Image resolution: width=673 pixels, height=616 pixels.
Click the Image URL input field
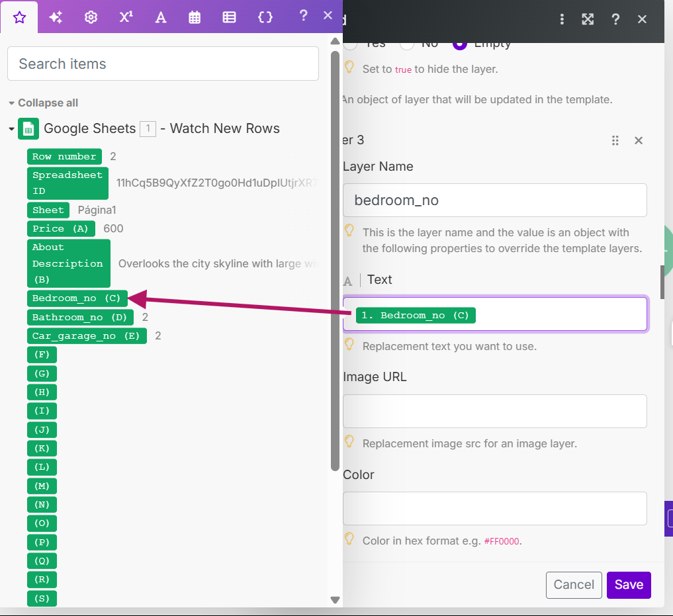click(x=494, y=412)
